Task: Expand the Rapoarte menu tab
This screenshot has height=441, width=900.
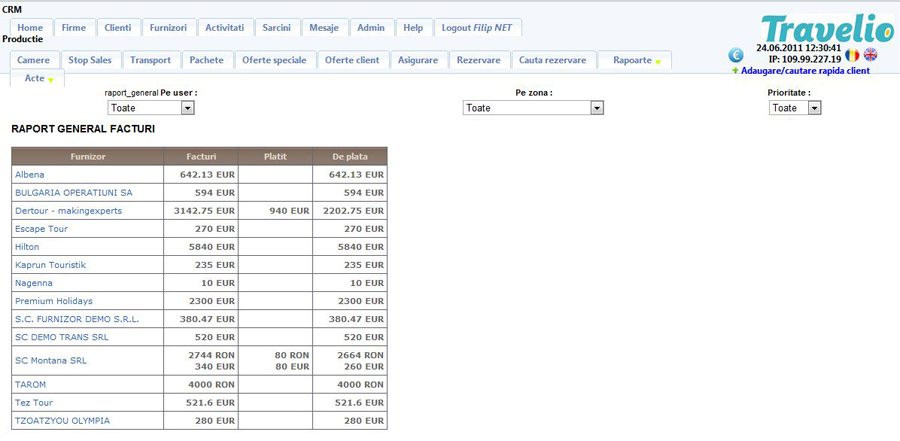Action: 635,60
